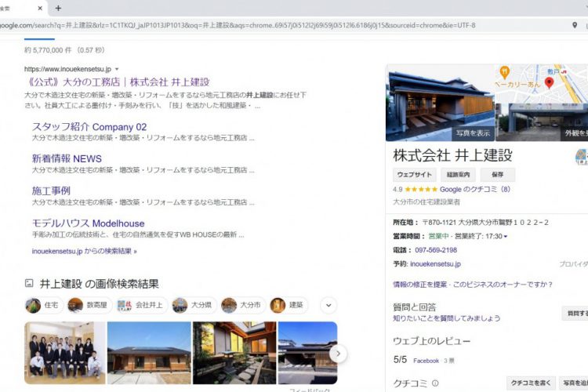This screenshot has width=588, height=392.
Task: Select the 大分県 image filter chip
Action: point(194,305)
